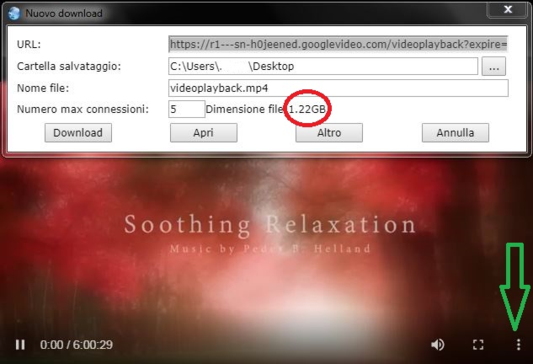The height and width of the screenshot is (364, 533).
Task: Enter fullscreen with the fullscreen icon
Action: [x=478, y=345]
